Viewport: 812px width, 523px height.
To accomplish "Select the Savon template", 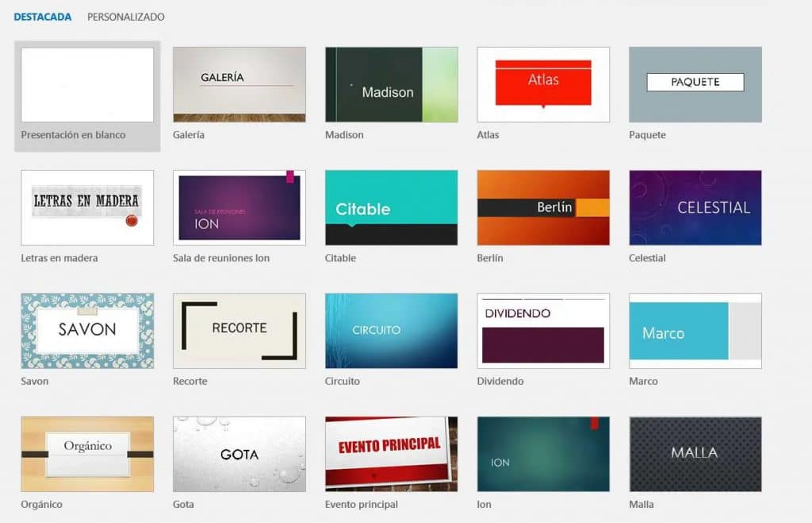I will (86, 330).
